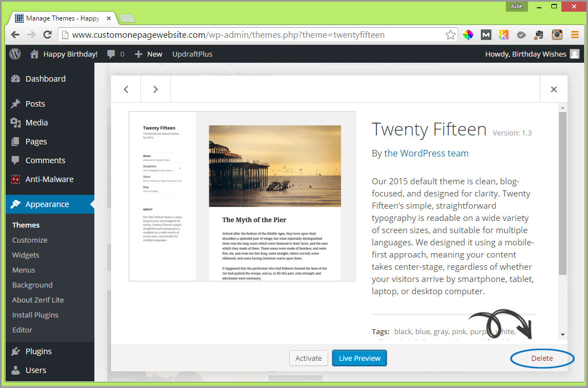Click the WordPress logo in admin bar
The height and width of the screenshot is (388, 588).
[15, 54]
